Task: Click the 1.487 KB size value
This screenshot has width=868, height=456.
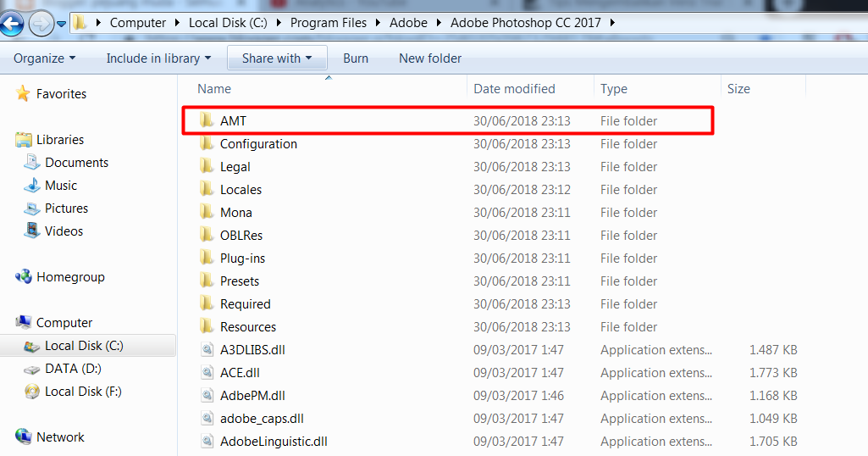Action: coord(773,349)
